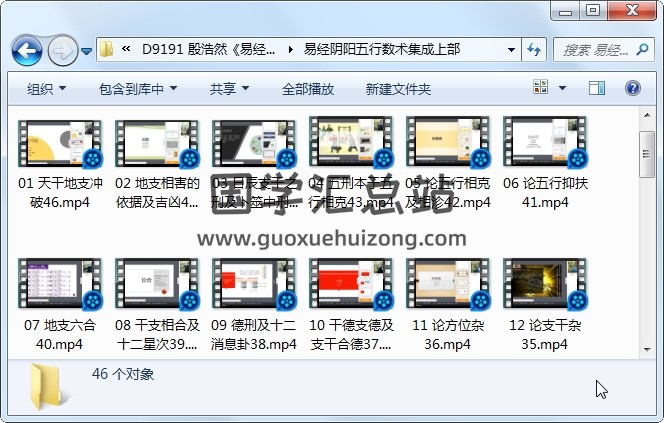Click the folder icon in the details pane

[48, 388]
